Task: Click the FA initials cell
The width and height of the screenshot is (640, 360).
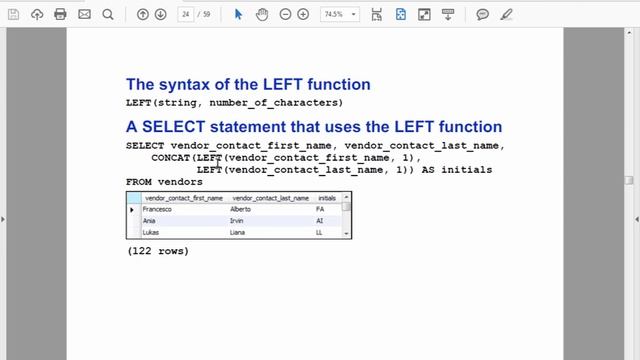Action: 320,209
